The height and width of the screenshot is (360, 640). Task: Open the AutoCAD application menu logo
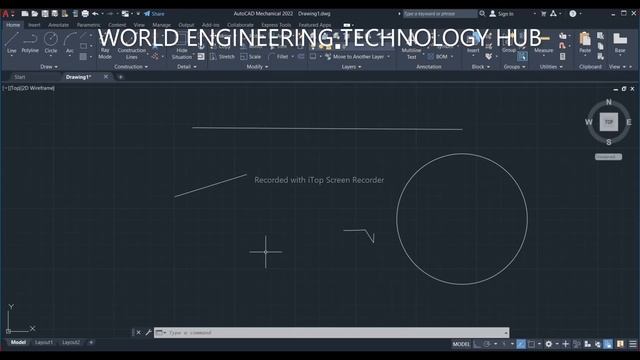click(6, 13)
